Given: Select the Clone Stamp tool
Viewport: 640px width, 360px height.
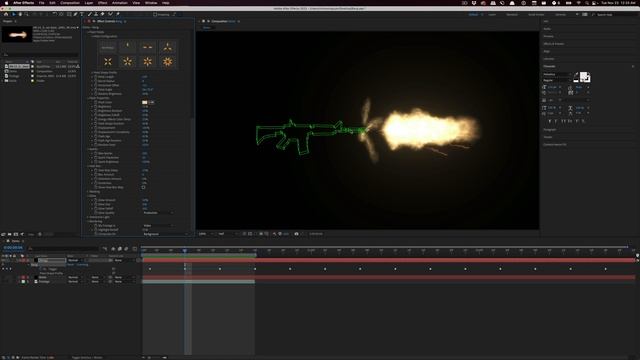Looking at the screenshot, I should (x=96, y=14).
